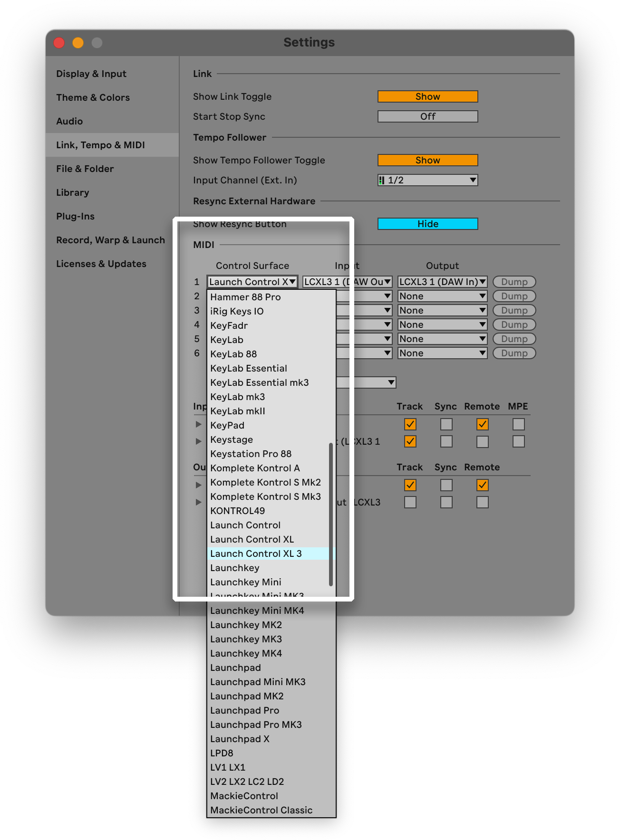The height and width of the screenshot is (840, 620).
Task: Click the Dump button for control surface 2
Action: [x=514, y=296]
